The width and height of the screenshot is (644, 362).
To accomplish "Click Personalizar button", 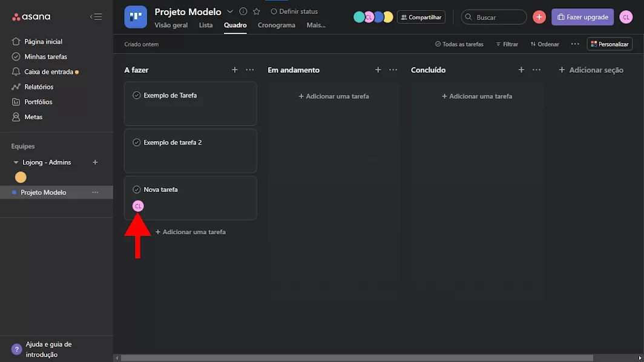I will pos(609,44).
